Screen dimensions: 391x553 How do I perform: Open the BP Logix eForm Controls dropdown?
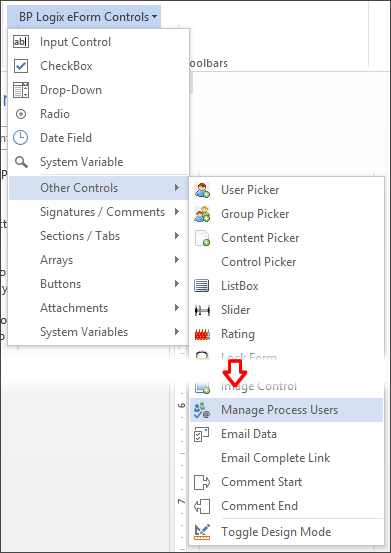click(88, 17)
